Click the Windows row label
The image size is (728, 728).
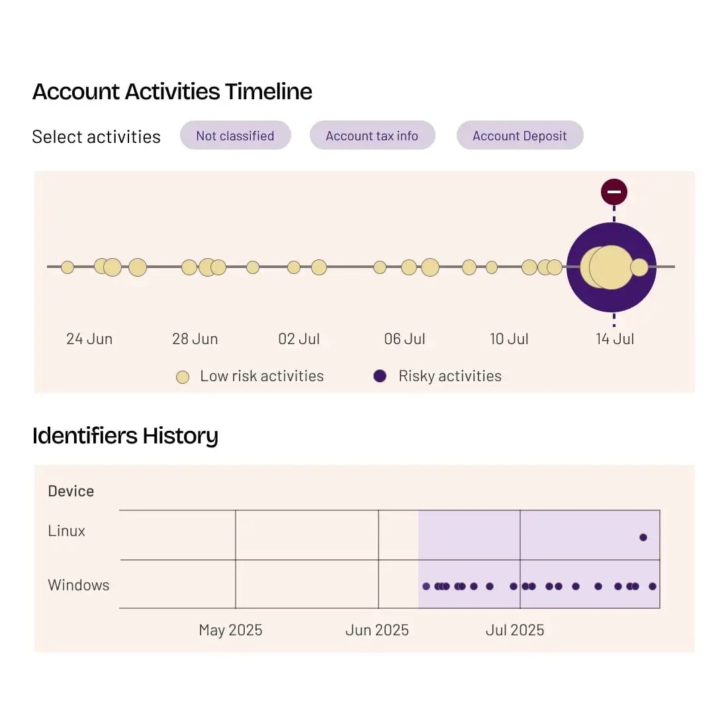pyautogui.click(x=79, y=585)
